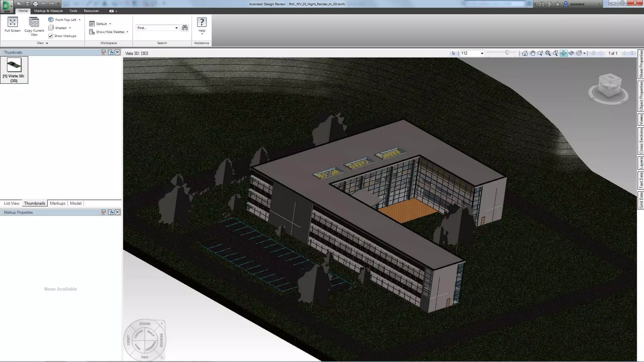Activate the Orbit tool icon

(x=563, y=53)
